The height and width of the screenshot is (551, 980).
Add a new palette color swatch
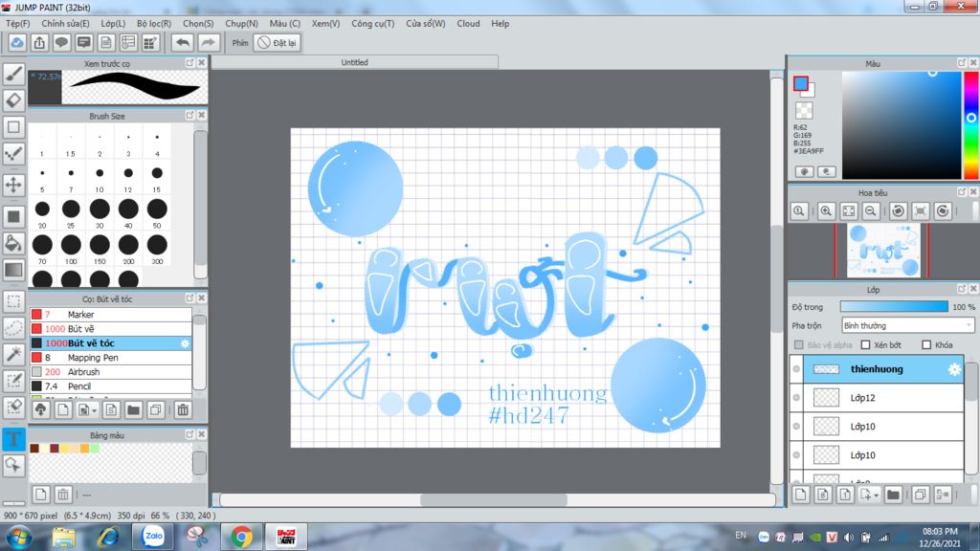[x=40, y=495]
